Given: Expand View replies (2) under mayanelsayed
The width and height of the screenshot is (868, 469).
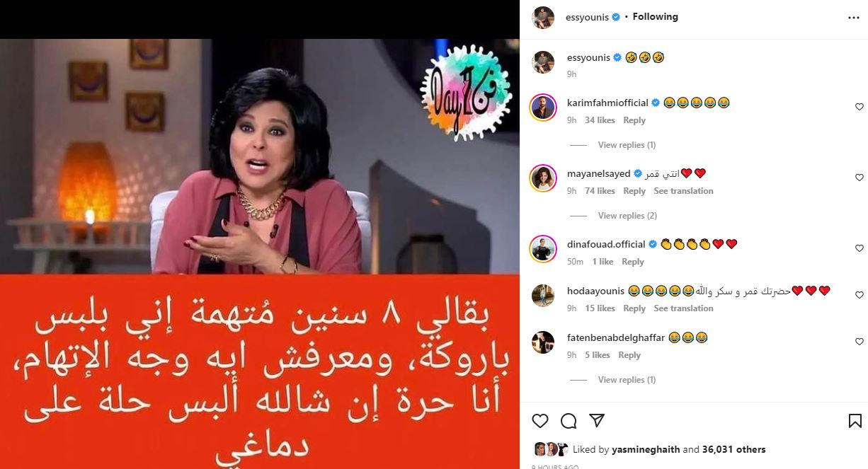Looking at the screenshot, I should pos(627,216).
